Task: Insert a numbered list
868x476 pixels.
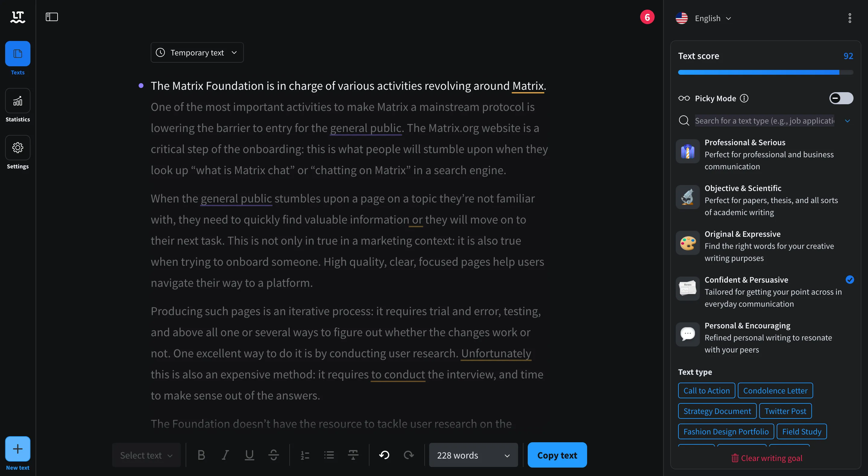Action: [305, 454]
